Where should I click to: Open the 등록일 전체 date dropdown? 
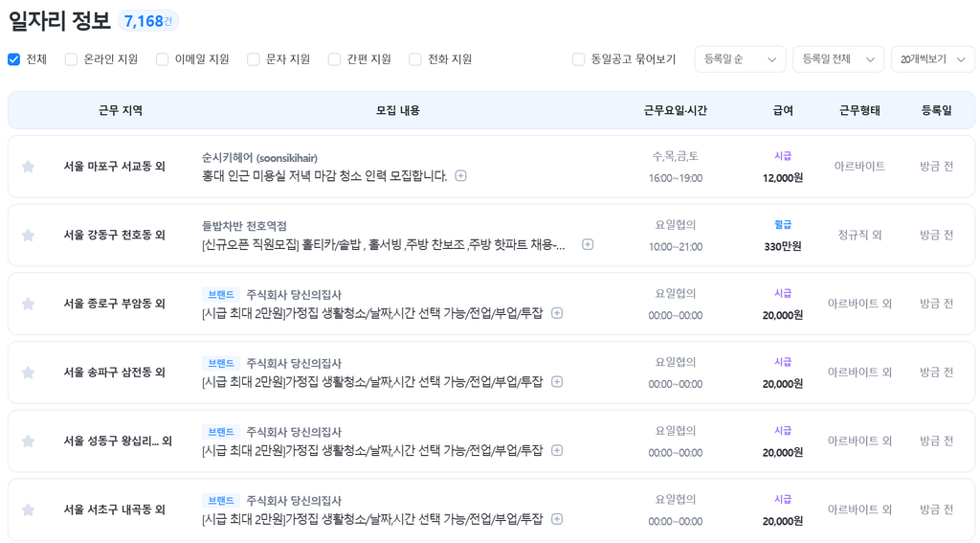[x=838, y=59]
